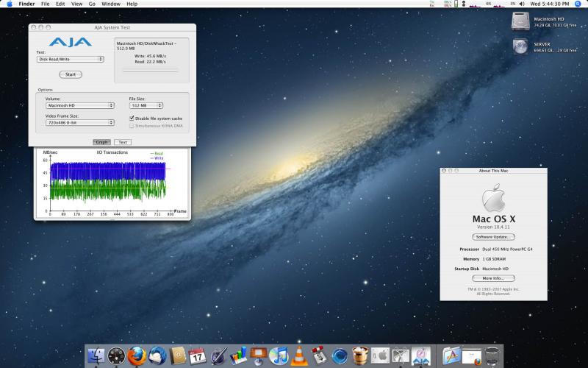
Task: Open the Applications folder in the dock
Action: coord(451,355)
